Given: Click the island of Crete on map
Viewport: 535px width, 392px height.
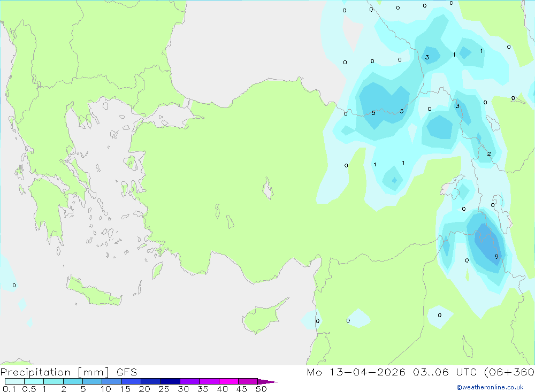Looking at the screenshot, I should click(94, 291).
